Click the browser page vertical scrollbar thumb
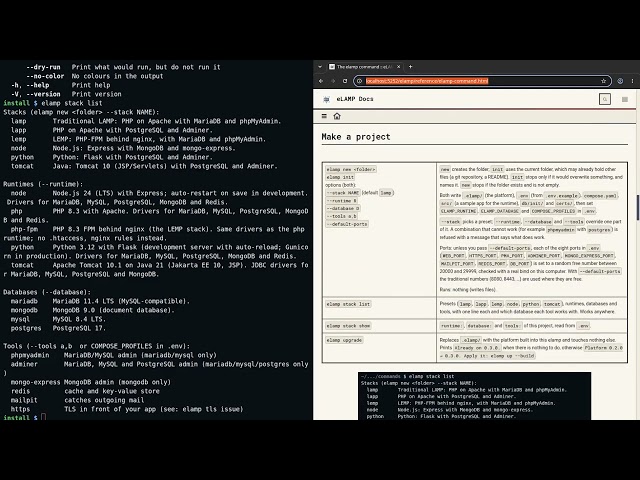This screenshot has height=480, width=640. [x=638, y=208]
